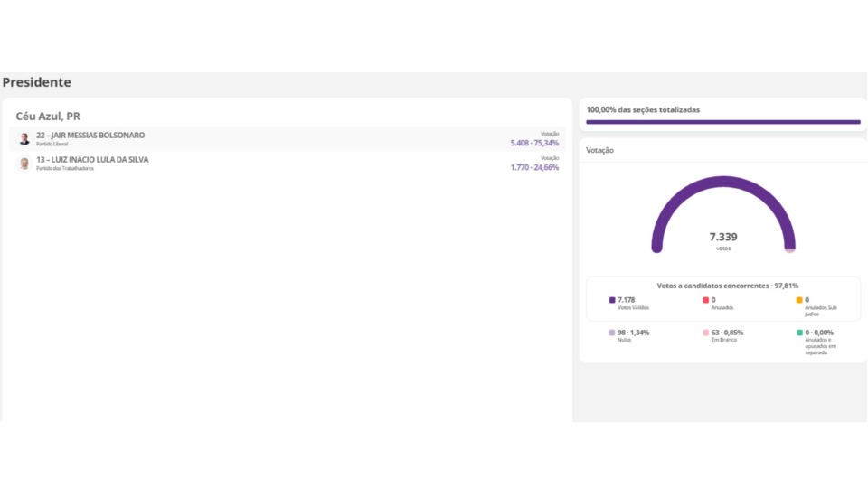Click Bolsonaro's 5.408 · 75,34% vote result

(x=534, y=143)
